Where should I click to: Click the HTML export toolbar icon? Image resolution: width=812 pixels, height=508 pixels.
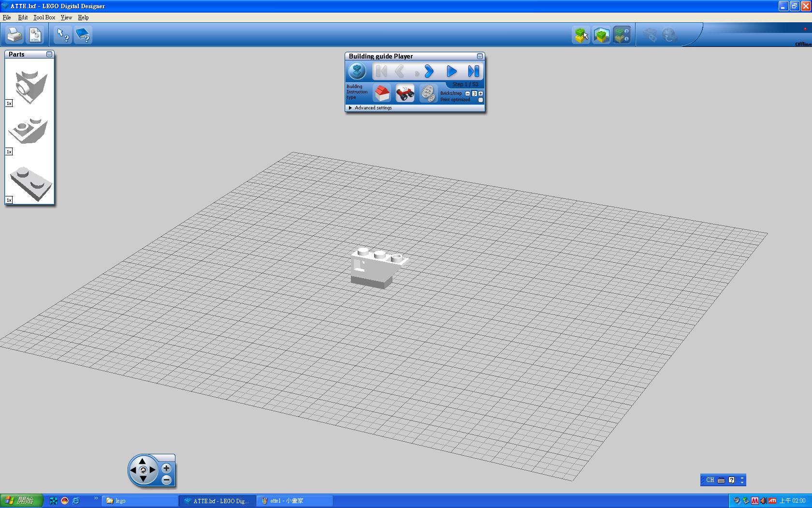35,35
